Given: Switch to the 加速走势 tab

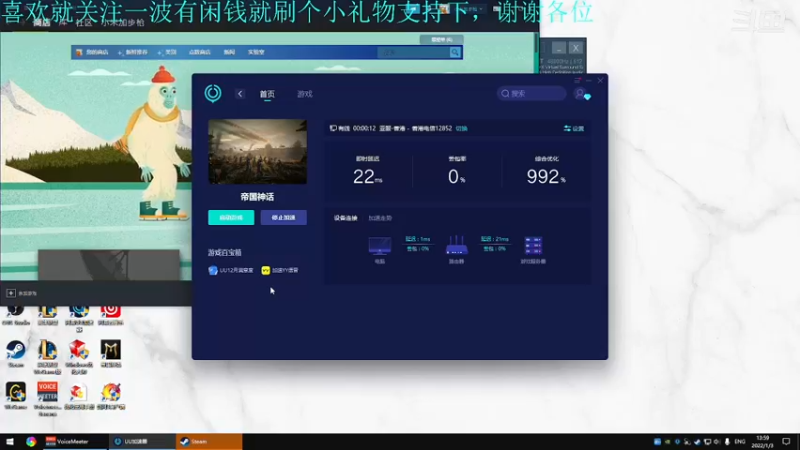Looking at the screenshot, I should click(380, 218).
